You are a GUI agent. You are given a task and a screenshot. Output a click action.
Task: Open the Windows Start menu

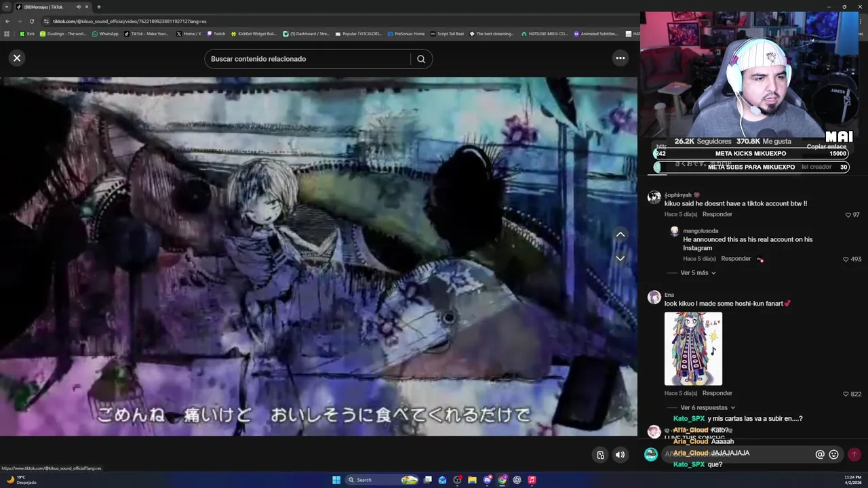pos(336,480)
